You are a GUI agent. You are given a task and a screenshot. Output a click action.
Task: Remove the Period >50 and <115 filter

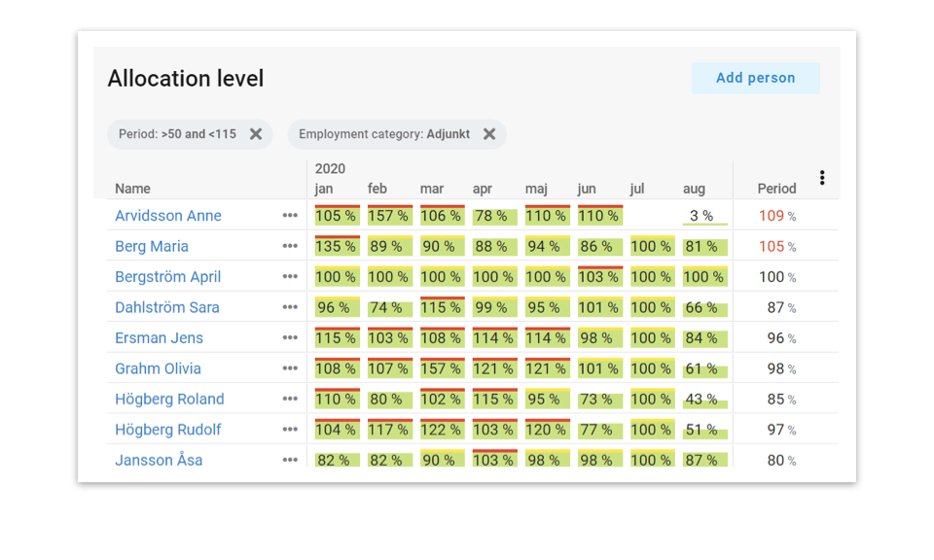point(255,134)
